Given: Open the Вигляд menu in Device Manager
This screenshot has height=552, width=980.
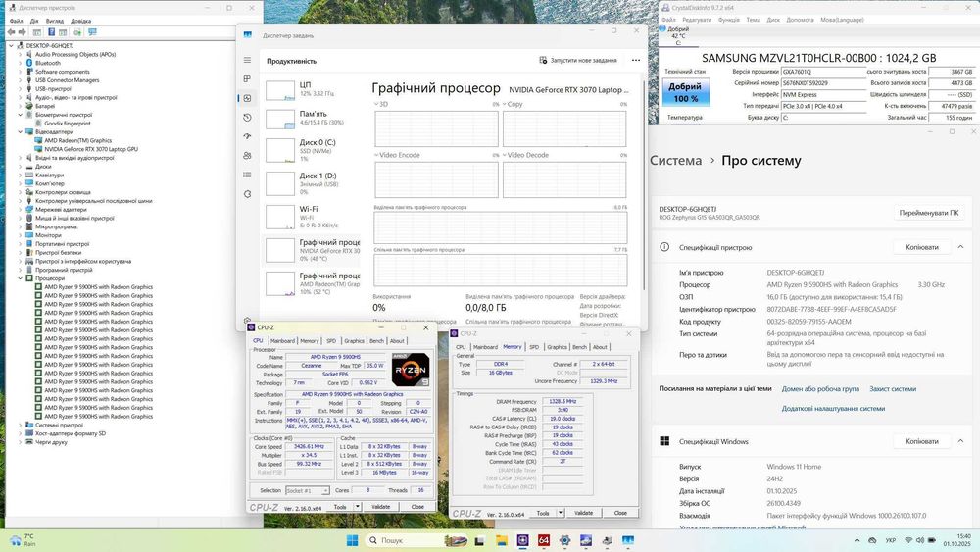Looking at the screenshot, I should pyautogui.click(x=54, y=21).
